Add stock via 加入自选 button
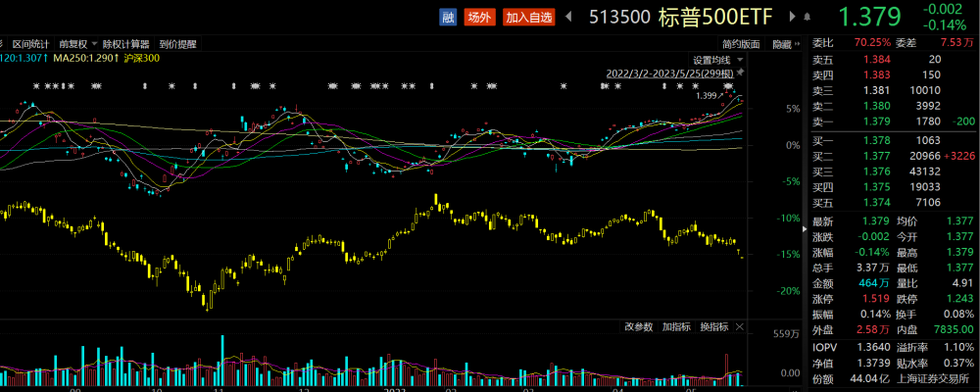 point(529,18)
